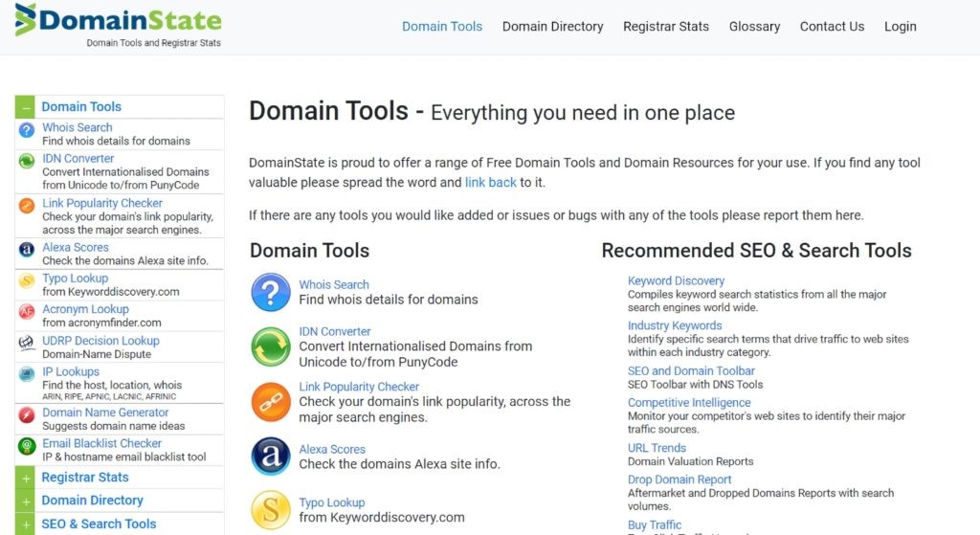Collapse the Domain Tools sidebar section
This screenshot has height=535, width=980.
(x=26, y=107)
